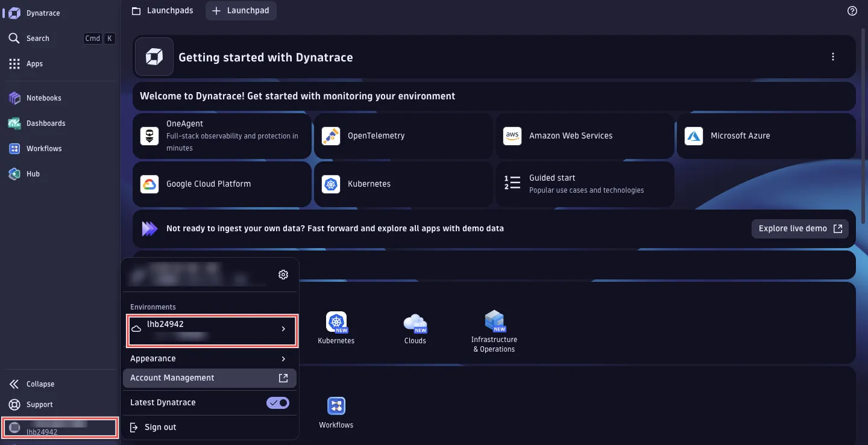Screen dimensions: 868x445
Task: Click the Welcome to Dynatrace heading
Action: click(x=298, y=96)
